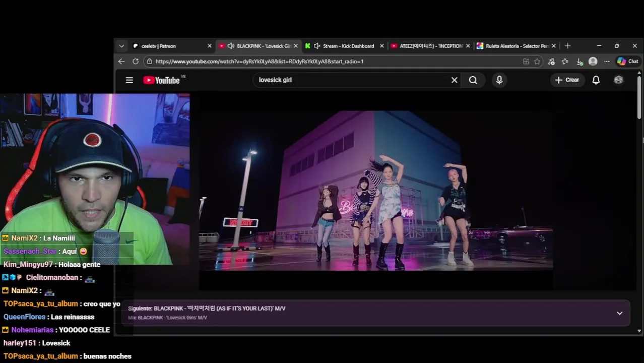Select the browser address bar URL
Screen dimensions: 644x363
[259, 62]
